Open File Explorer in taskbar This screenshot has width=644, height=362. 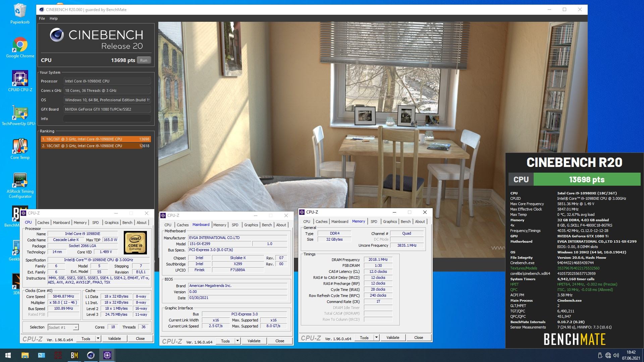[x=25, y=355]
